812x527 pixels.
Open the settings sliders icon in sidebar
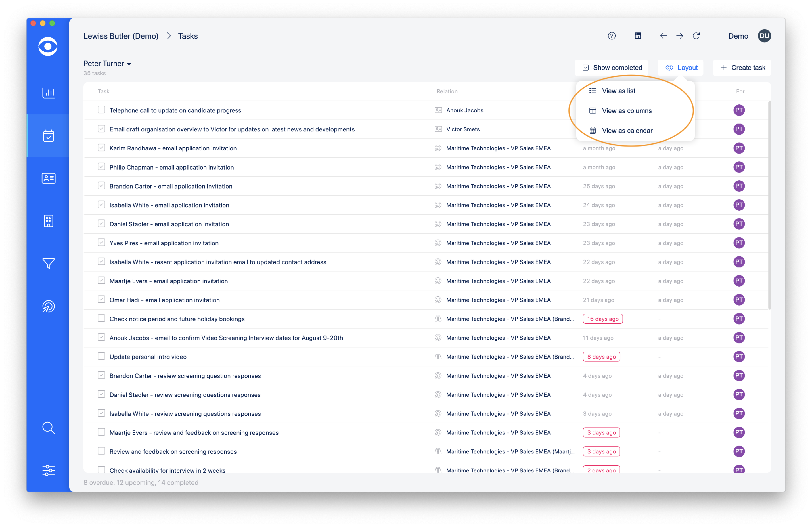(48, 470)
